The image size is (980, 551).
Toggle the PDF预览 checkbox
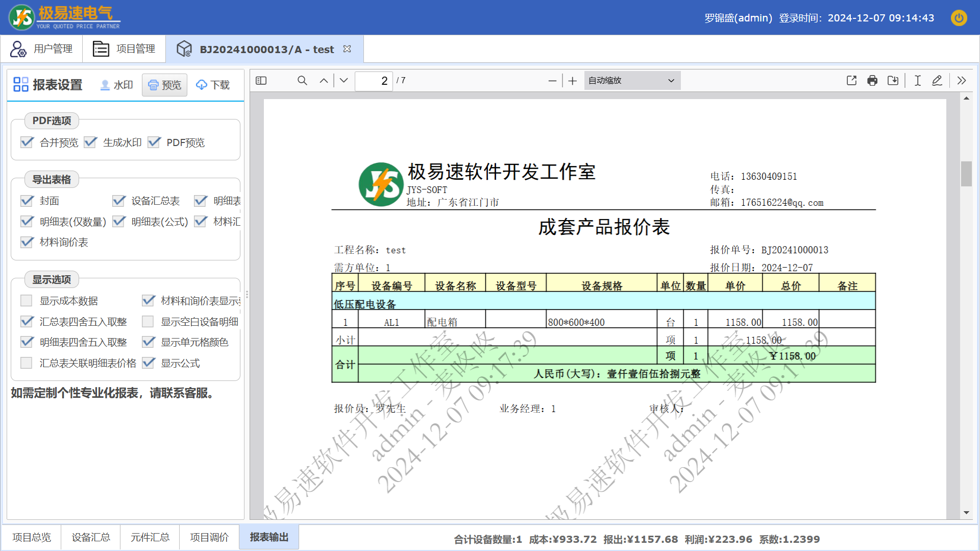click(154, 142)
